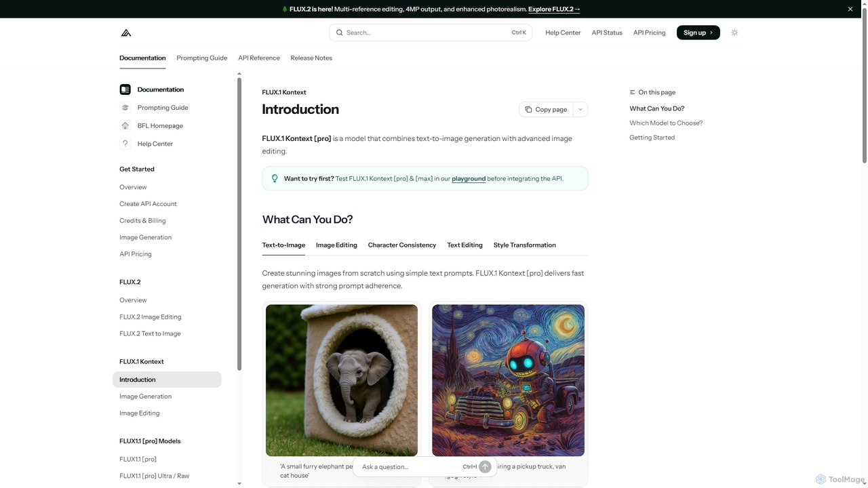Click the lightbulb tip icon
The image size is (868, 488).
click(x=275, y=179)
